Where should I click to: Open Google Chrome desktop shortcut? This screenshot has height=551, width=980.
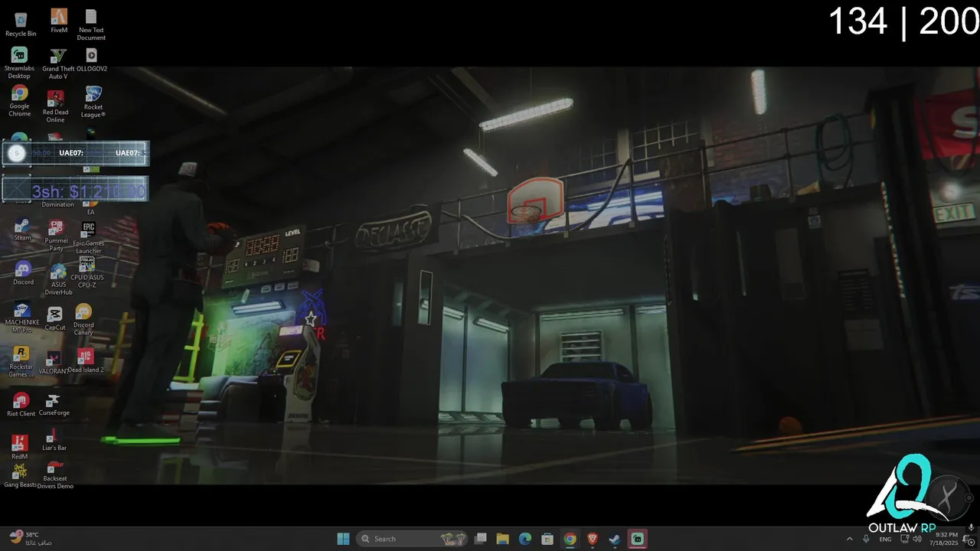[x=19, y=101]
